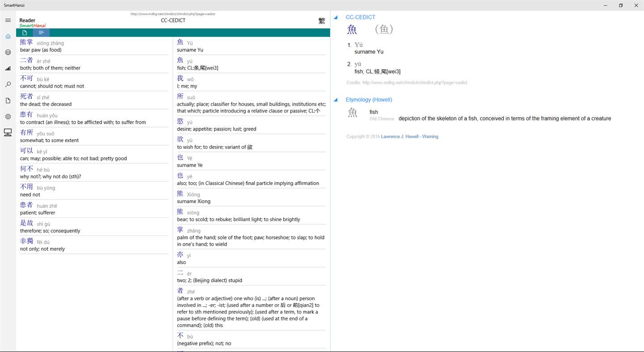Select the 熊 'bear; to scold' entry
Screen dimensions: 644x352
click(x=251, y=215)
